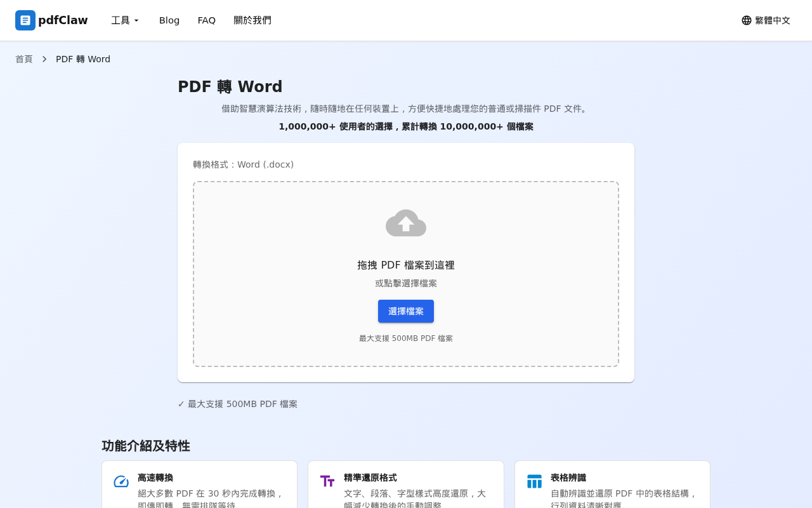Click the globe language icon

[746, 20]
